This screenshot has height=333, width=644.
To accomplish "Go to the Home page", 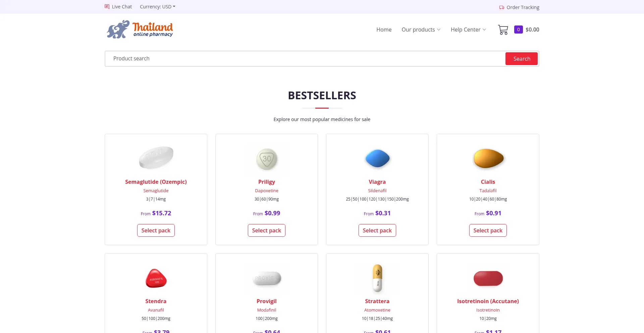I will pyautogui.click(x=384, y=30).
